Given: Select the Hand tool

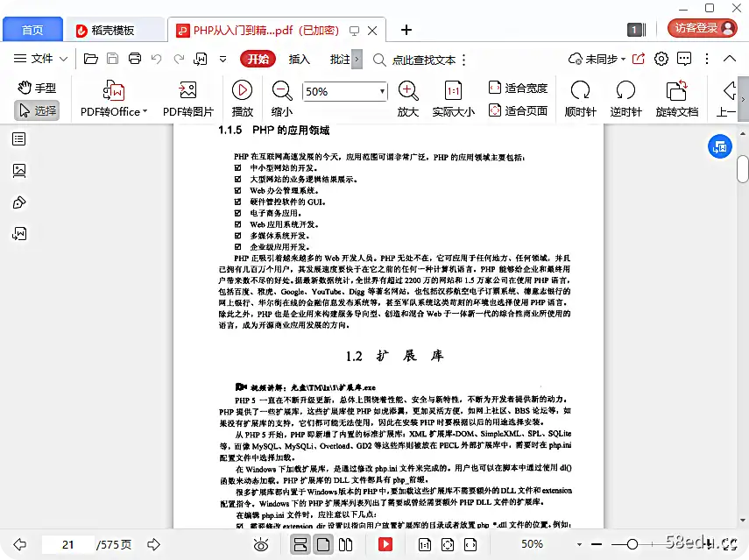Looking at the screenshot, I should point(37,88).
